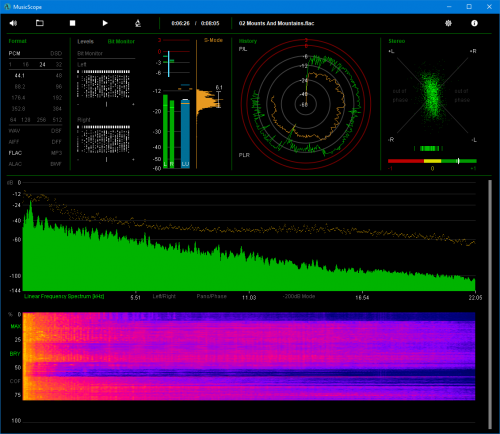Image resolution: width=500 pixels, height=434 pixels.
Task: Click the vertical scrollbar on the right
Action: click(490, 304)
